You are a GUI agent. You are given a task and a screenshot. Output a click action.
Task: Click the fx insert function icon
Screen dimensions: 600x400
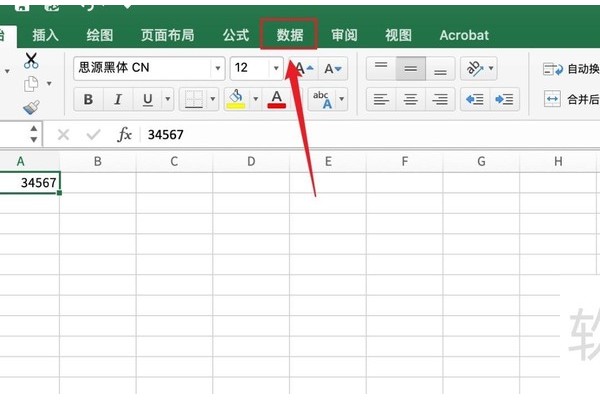point(124,135)
